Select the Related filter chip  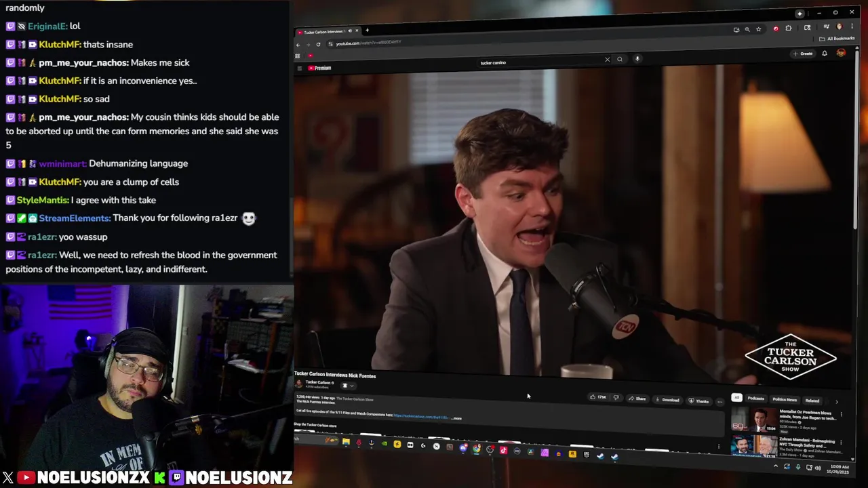(x=812, y=401)
